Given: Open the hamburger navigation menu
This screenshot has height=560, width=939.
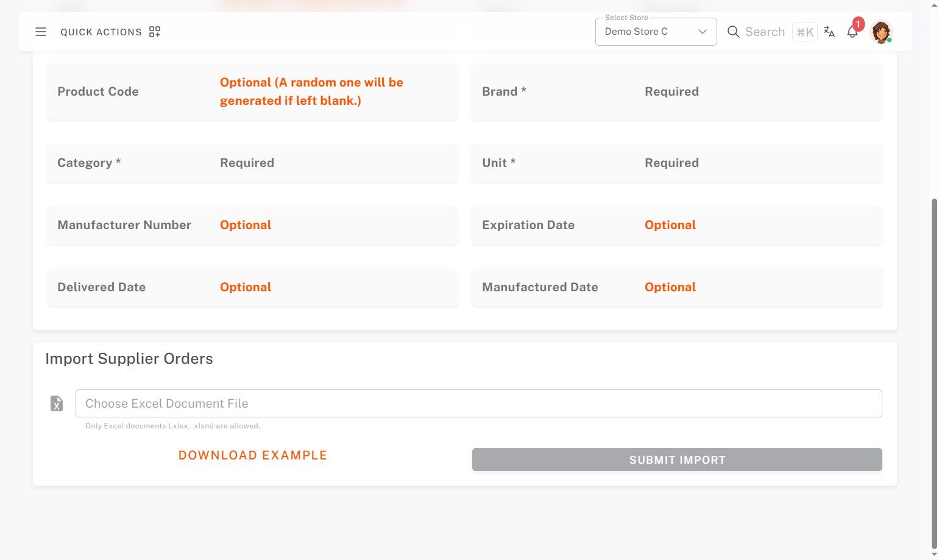Looking at the screenshot, I should point(41,32).
